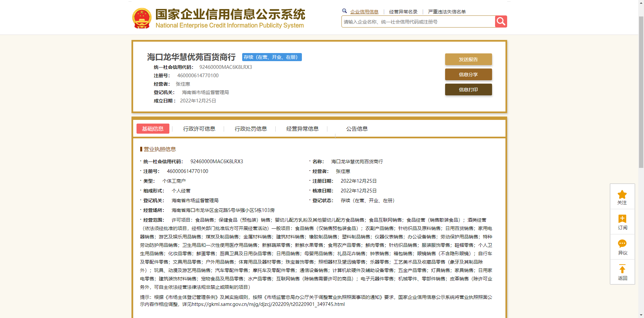The image size is (644, 318).
Task: Click the header credit code 92460000MAC6K8LRX3
Action: pos(226,67)
